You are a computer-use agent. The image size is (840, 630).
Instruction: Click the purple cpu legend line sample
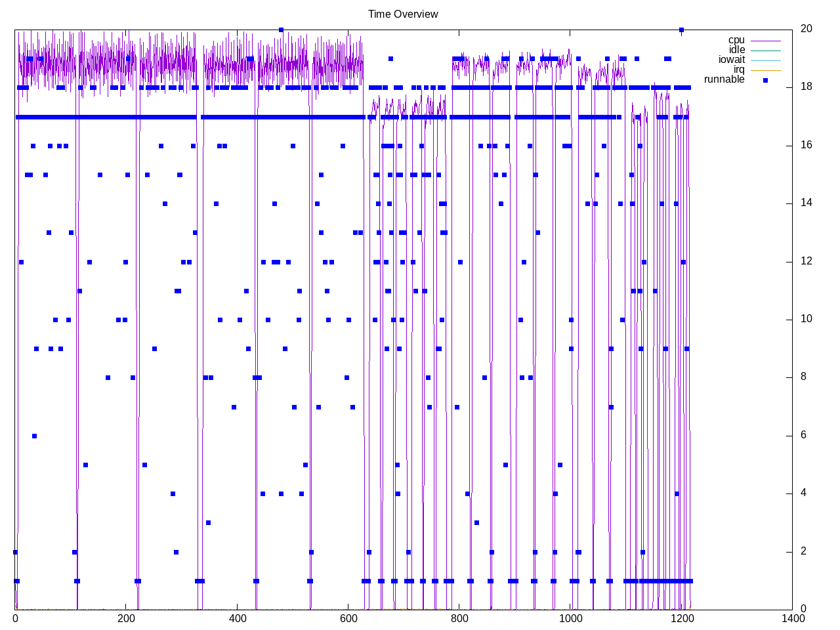(x=765, y=41)
